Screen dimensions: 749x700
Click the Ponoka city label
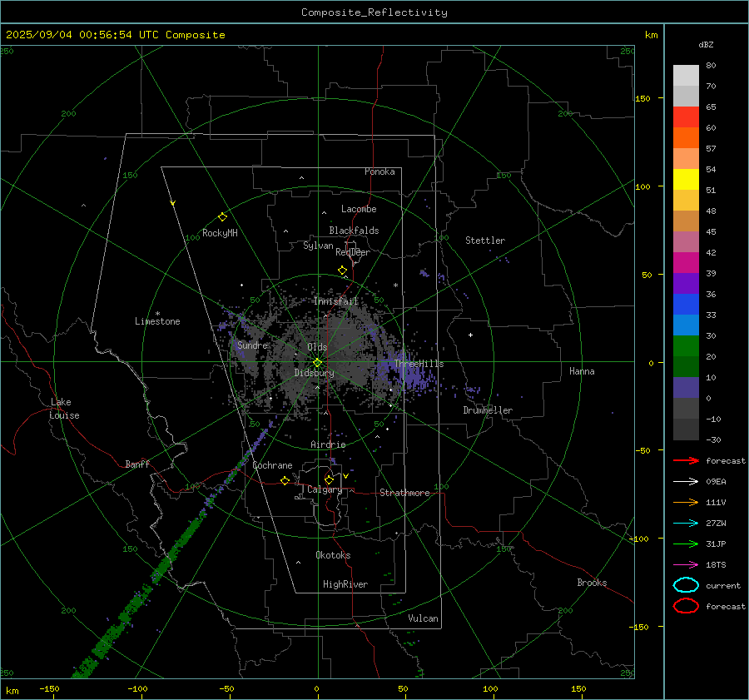[x=379, y=171]
